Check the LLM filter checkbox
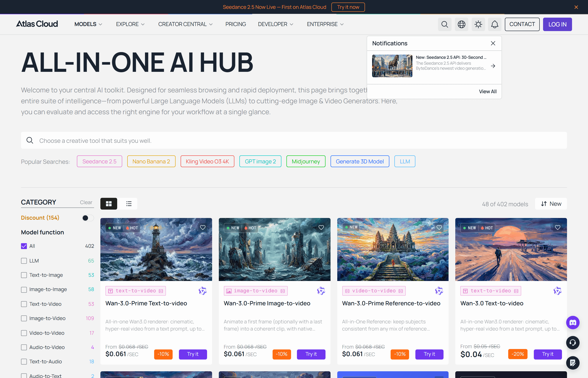The image size is (588, 378). (24, 261)
